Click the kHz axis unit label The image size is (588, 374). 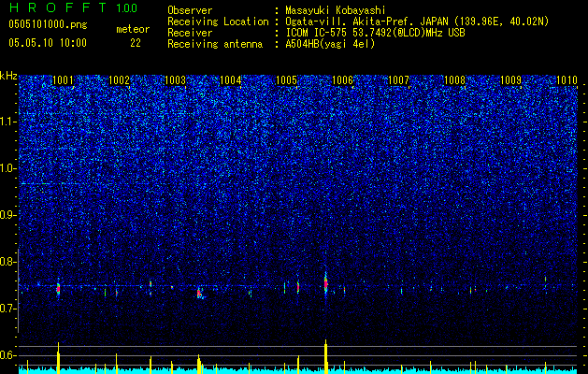[8, 76]
